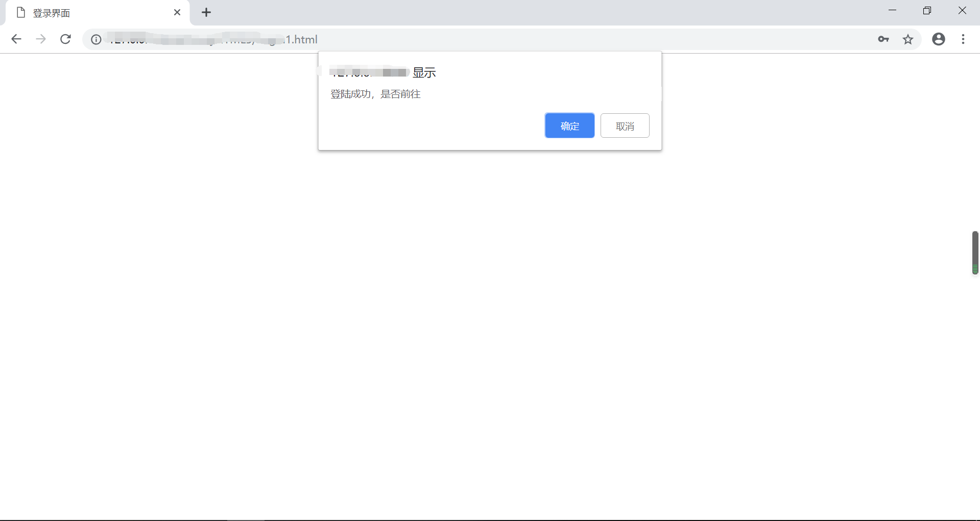Close the 登录界面 tab
The height and width of the screenshot is (521, 980).
177,12
